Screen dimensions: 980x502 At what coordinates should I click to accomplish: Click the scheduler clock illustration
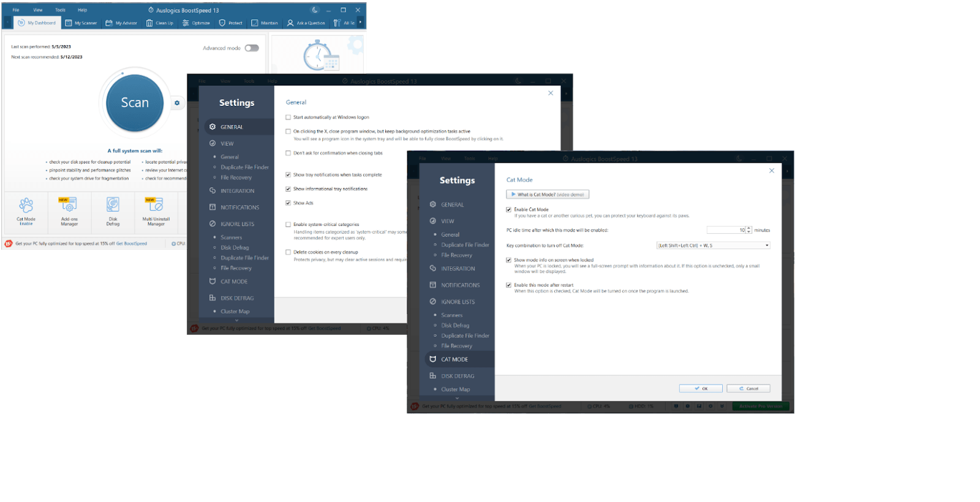click(x=321, y=56)
